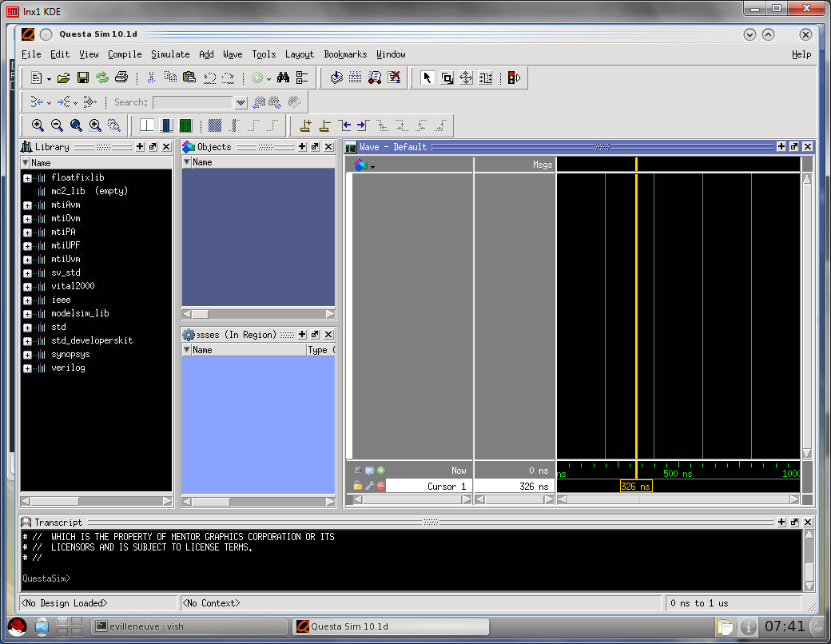831x644 pixels.
Task: Select the Cursor 1 name field
Action: (x=429, y=486)
